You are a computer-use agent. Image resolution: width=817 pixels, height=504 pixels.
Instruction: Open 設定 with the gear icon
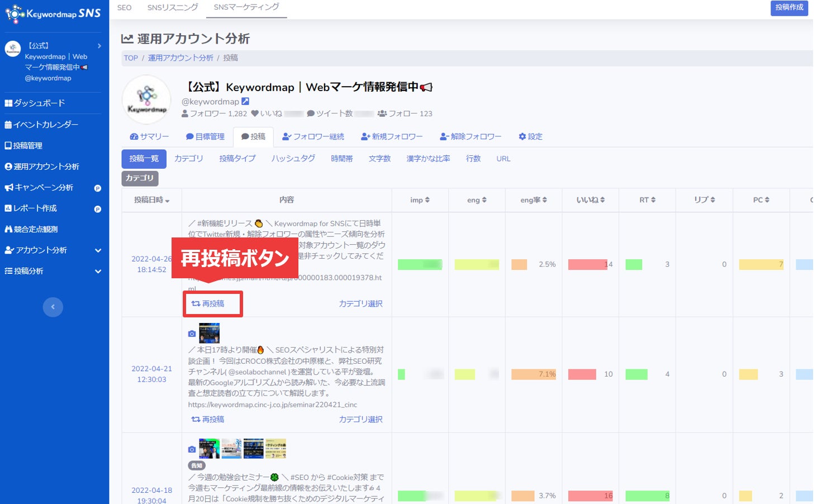pyautogui.click(x=530, y=136)
